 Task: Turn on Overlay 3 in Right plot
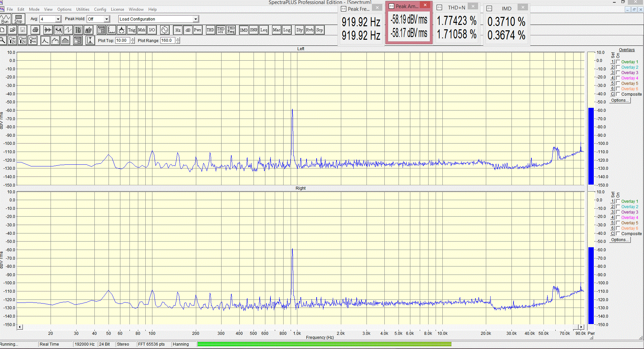(x=618, y=212)
